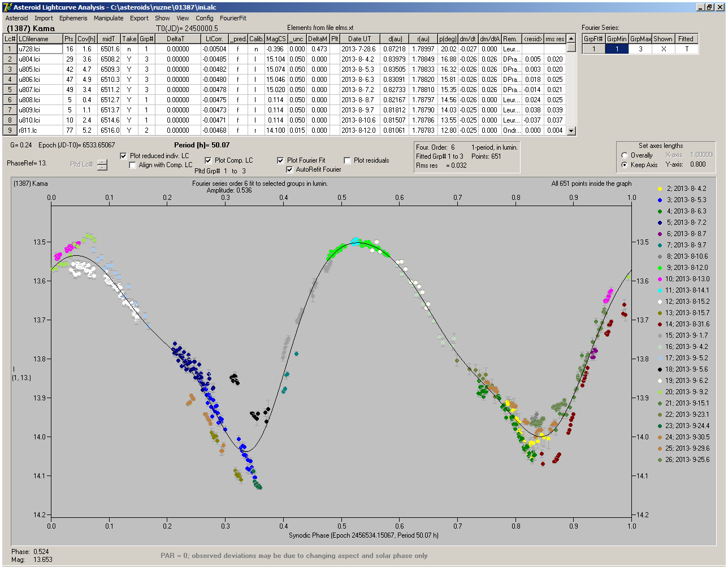Viewport: 728px width, 567px height.
Task: Click legend entry 9; 2013-8-12.0
Action: (683, 268)
